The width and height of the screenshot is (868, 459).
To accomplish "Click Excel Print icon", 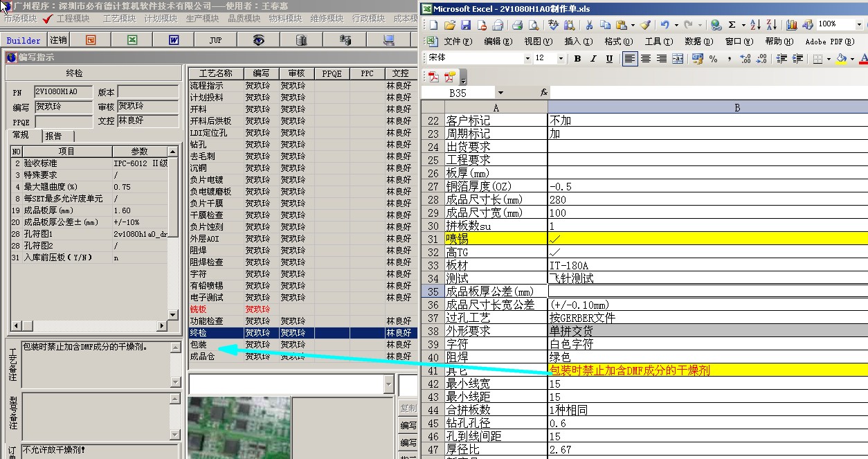I will tap(518, 25).
